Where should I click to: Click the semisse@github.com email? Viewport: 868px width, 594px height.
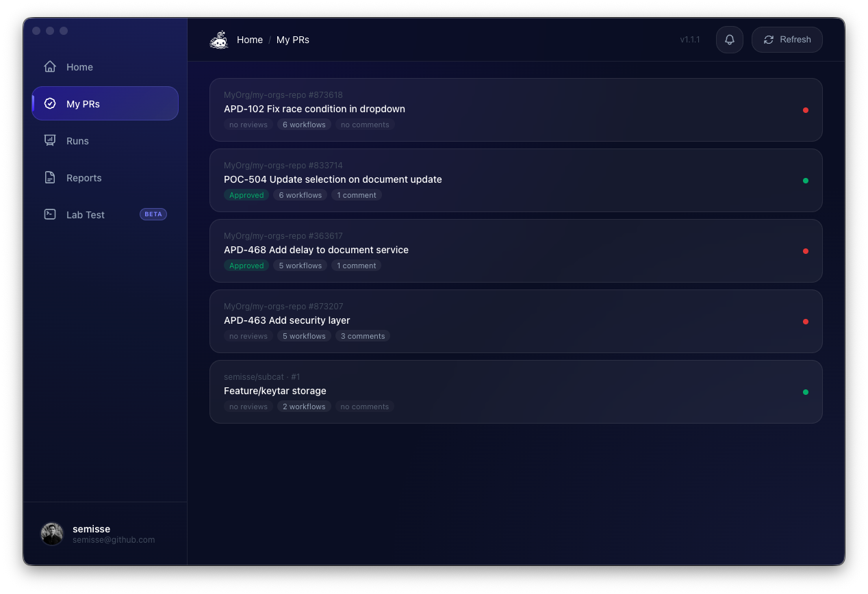click(x=114, y=540)
